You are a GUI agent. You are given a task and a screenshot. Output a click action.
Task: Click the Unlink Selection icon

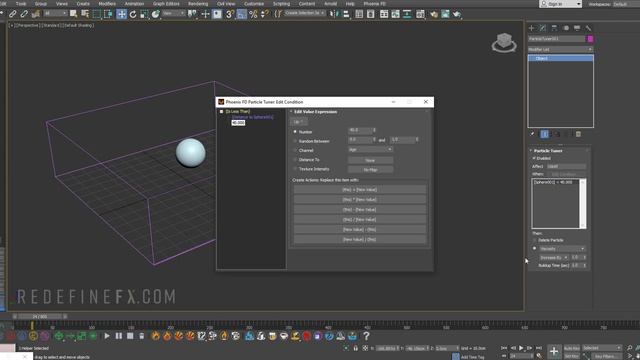24,14
